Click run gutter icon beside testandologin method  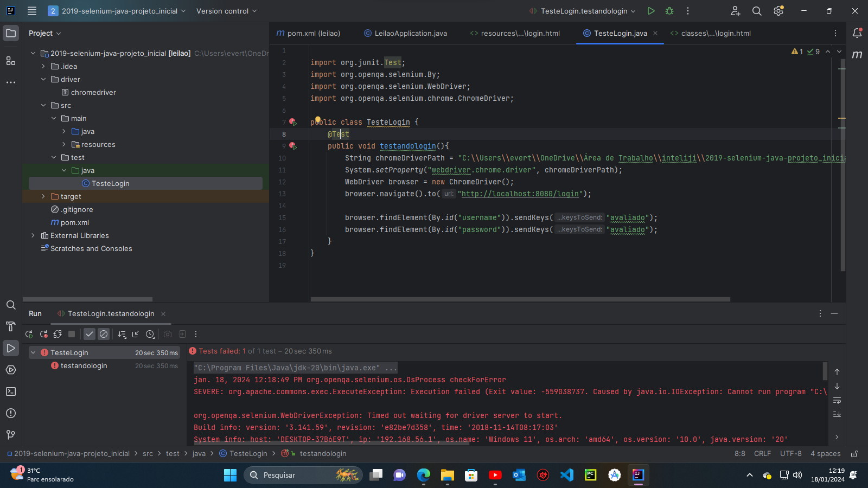293,146
